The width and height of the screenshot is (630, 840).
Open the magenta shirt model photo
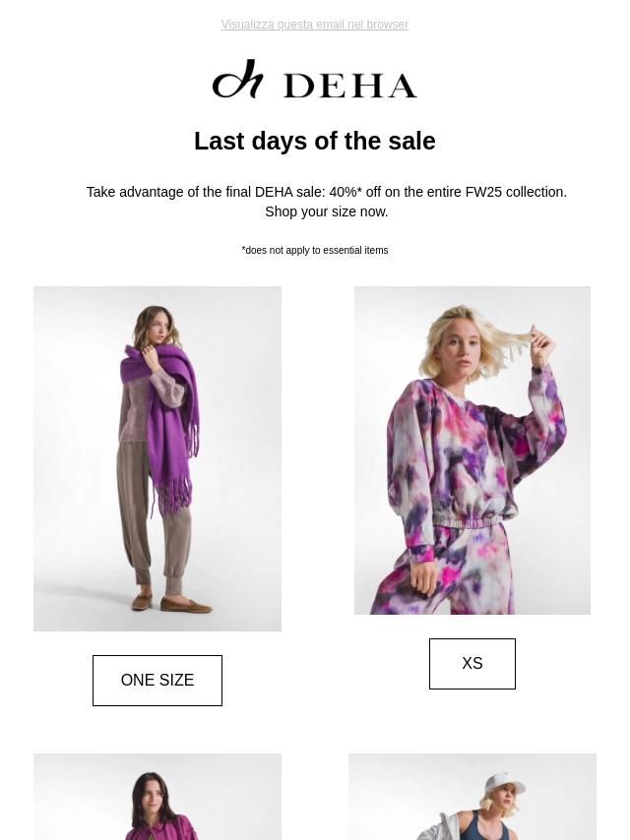157,797
